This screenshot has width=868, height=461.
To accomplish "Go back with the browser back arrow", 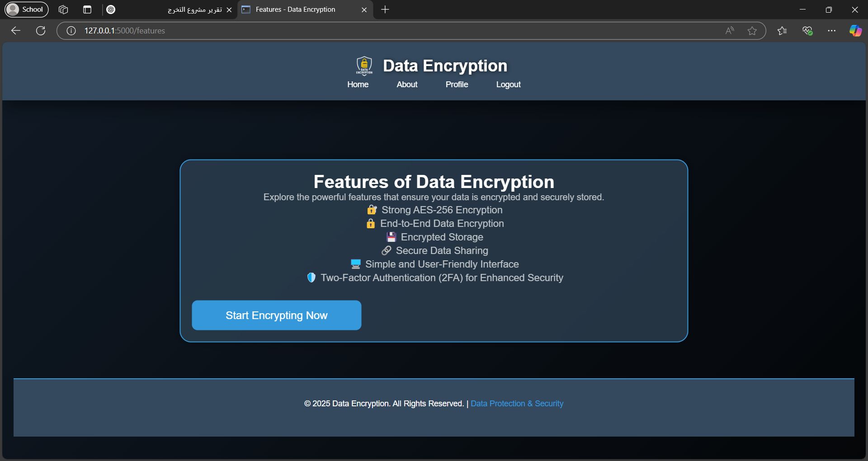I will [16, 31].
